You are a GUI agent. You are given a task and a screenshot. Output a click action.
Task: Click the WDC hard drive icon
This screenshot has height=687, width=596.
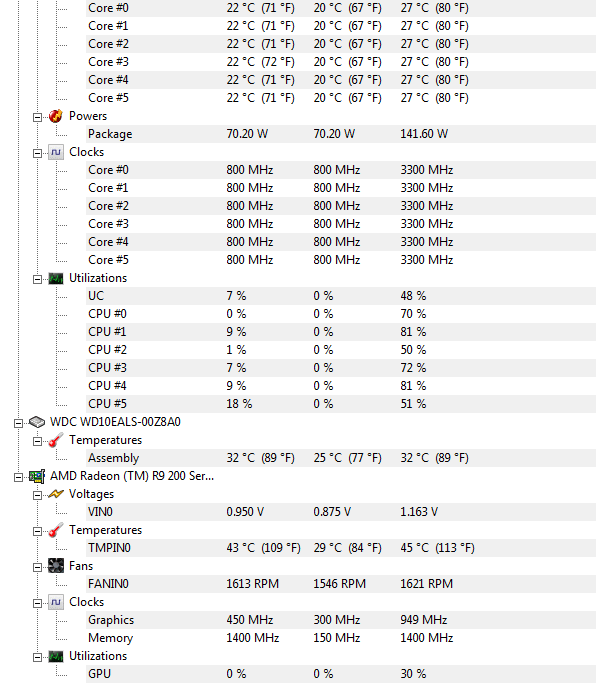37,422
